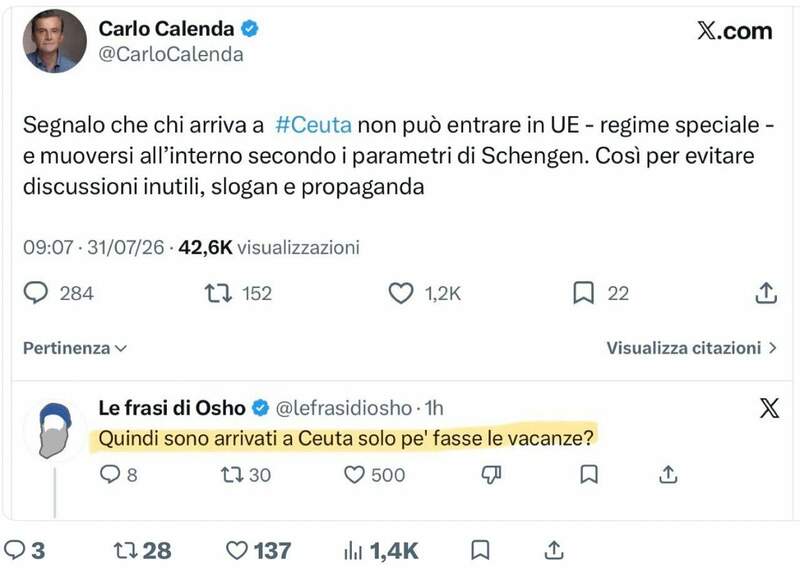Toggle bookmark on the Osho reply
Screen dimensions: 800x583
click(x=589, y=475)
